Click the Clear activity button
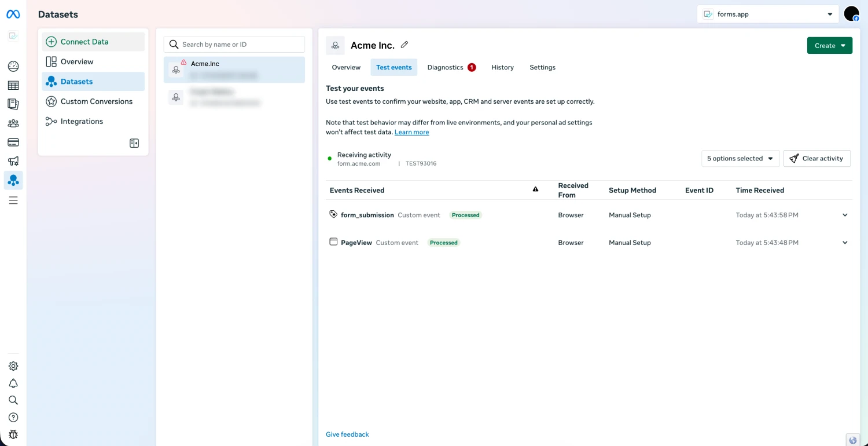Viewport: 868px width, 446px height. 816,159
